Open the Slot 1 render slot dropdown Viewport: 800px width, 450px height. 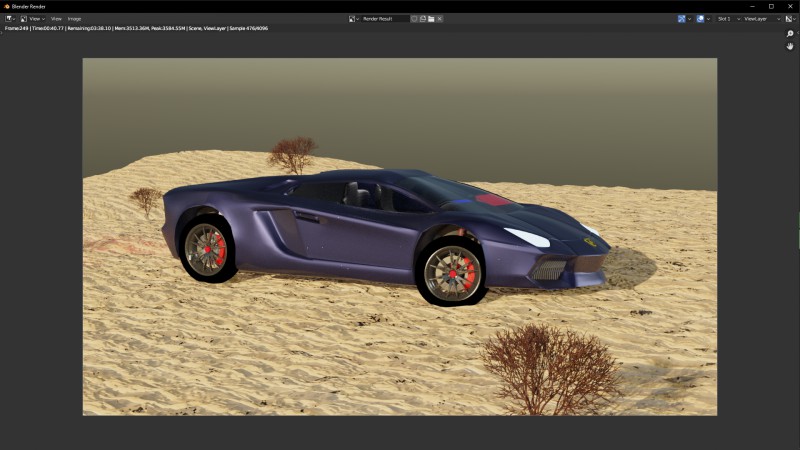(x=728, y=19)
